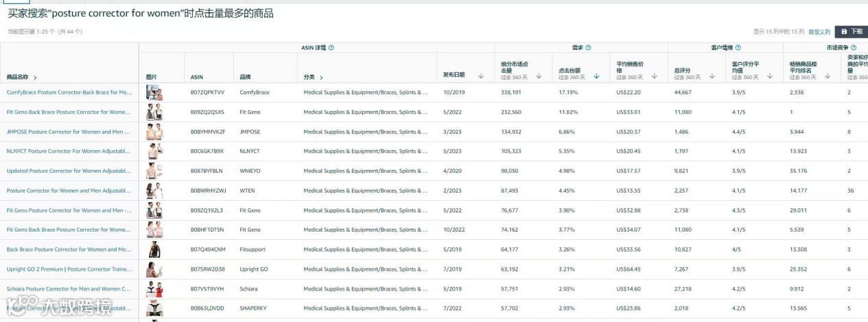This screenshot has height=322, width=868.
Task: Sort by 点击份额 using its arrow
Action: click(x=596, y=76)
